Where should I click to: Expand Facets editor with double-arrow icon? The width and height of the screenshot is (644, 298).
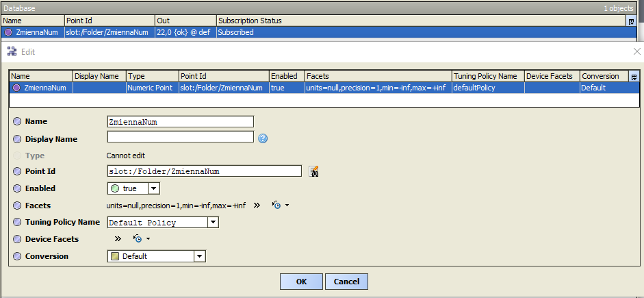coord(257,205)
